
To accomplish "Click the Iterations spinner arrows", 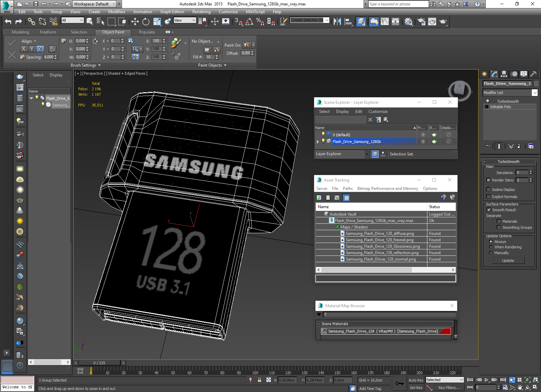I will point(531,173).
